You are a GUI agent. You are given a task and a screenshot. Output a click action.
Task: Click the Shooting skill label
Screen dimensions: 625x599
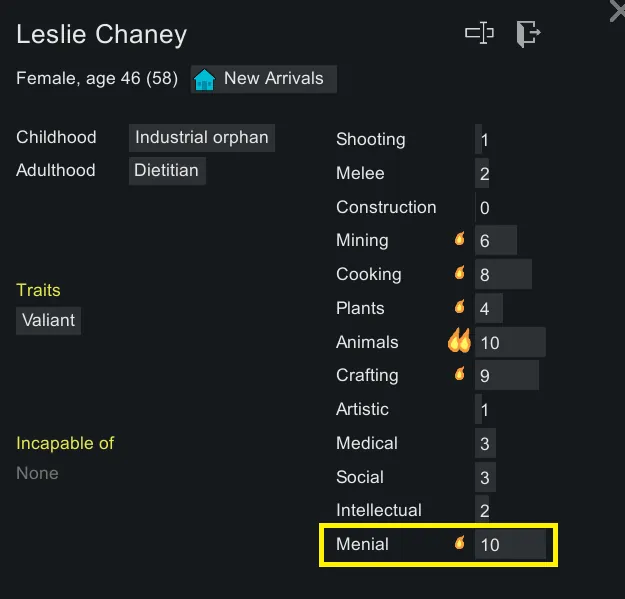[x=370, y=139]
